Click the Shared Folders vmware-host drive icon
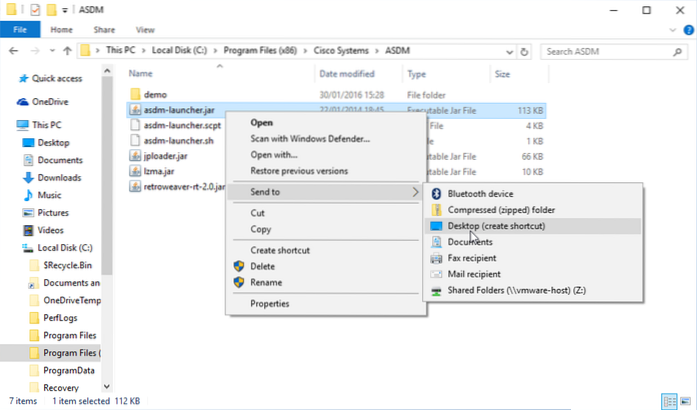The width and height of the screenshot is (697, 410). coord(436,291)
